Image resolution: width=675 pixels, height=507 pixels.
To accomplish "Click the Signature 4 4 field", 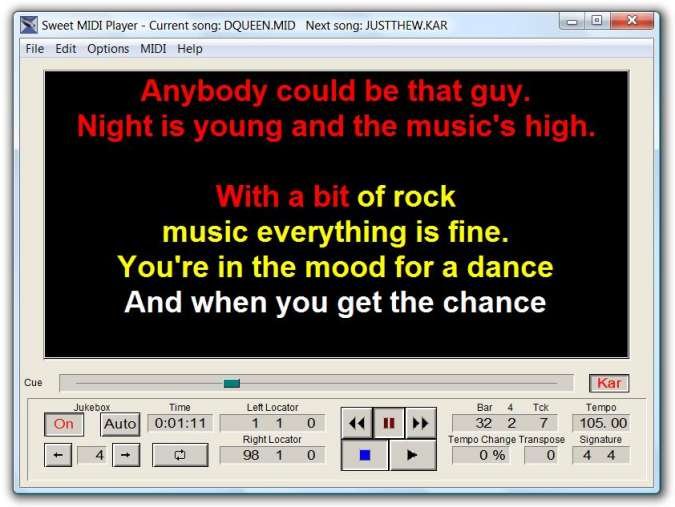I will point(601,455).
